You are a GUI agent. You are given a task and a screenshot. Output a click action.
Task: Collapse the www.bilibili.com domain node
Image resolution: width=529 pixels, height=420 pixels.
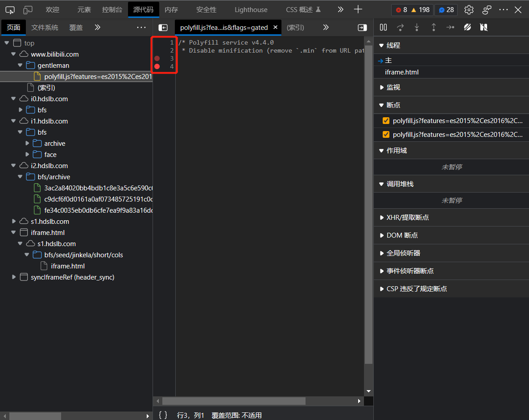(x=13, y=54)
